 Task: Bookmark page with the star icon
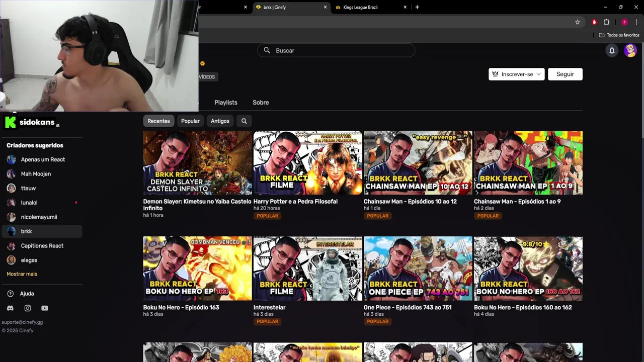578,22
